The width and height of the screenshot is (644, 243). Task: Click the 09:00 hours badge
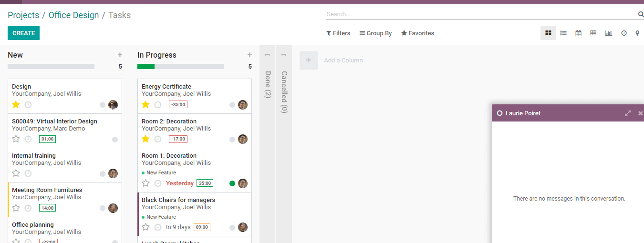(202, 227)
